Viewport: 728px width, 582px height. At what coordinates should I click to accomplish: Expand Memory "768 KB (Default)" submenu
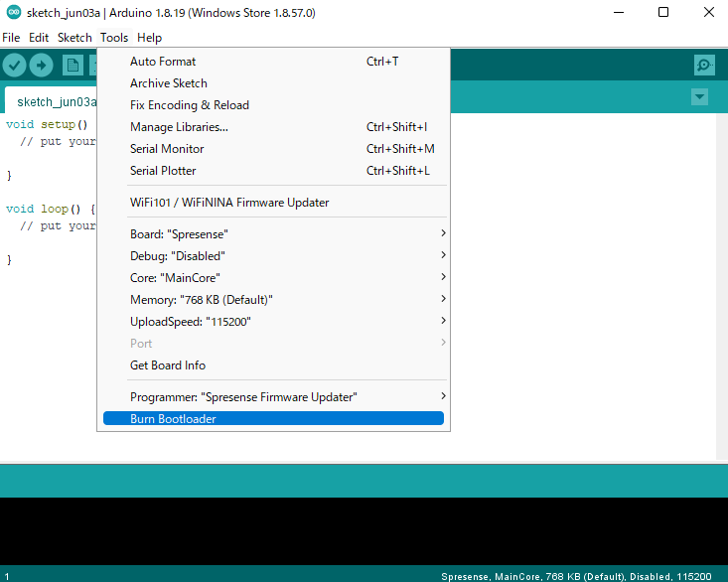tap(273, 299)
